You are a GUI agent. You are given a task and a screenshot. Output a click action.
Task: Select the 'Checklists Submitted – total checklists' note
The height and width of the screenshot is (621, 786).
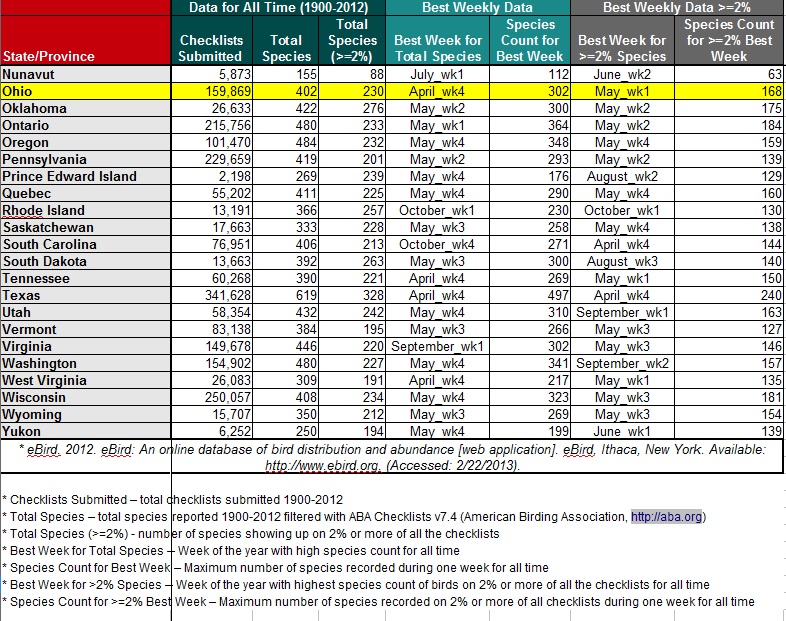tap(173, 500)
